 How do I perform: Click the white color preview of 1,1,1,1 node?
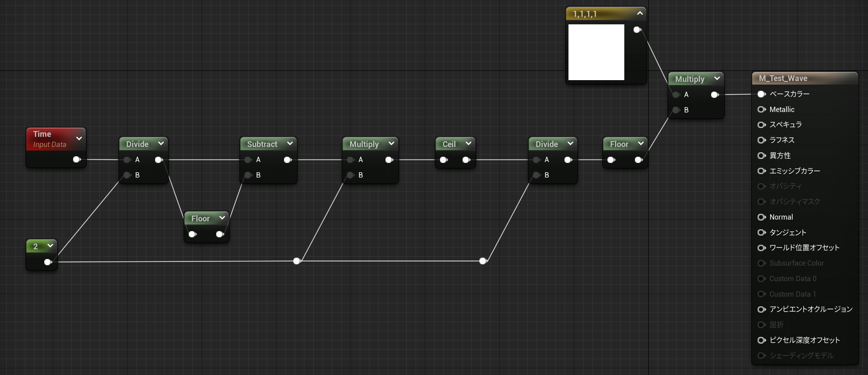tap(596, 52)
